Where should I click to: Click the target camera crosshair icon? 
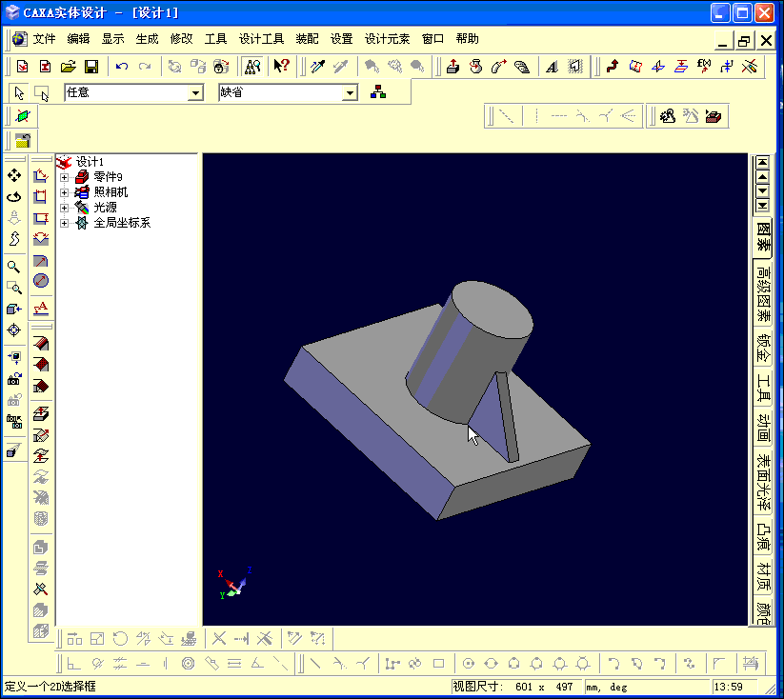(x=14, y=330)
